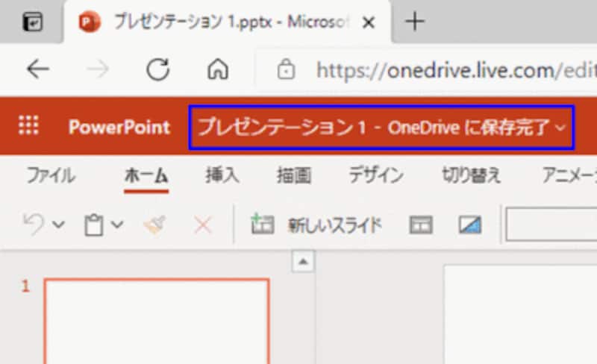
Task: Click the undo arrow icon
Action: (34, 225)
